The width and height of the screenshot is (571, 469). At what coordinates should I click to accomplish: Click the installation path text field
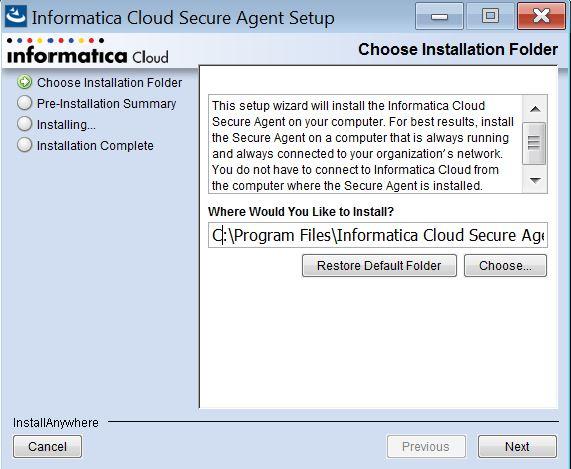pos(378,235)
